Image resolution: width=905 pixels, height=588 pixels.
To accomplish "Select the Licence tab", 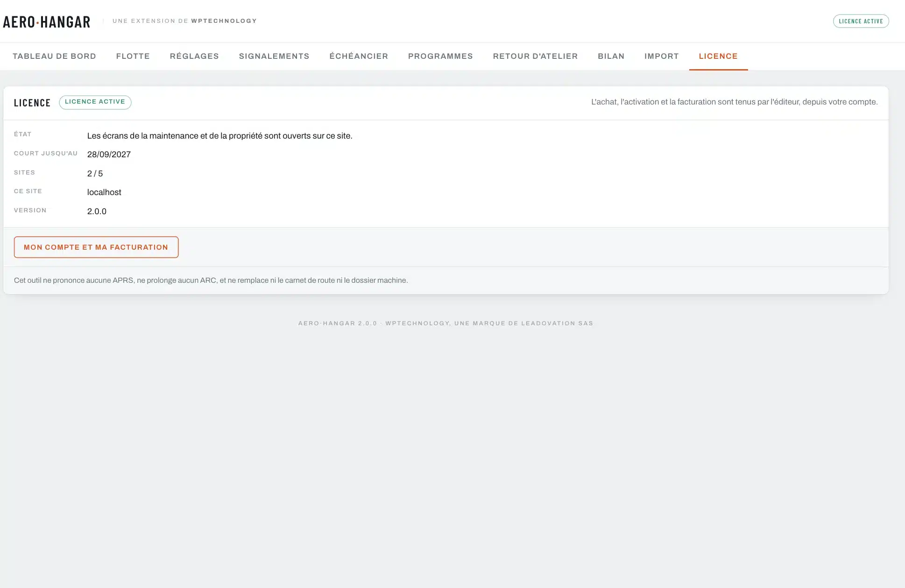I will (x=718, y=56).
